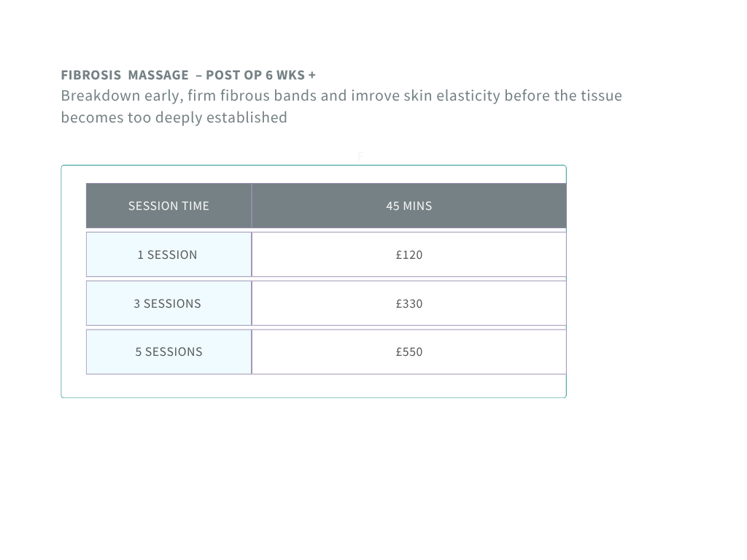Click the SESSION TIME header cell
Screen dimensions: 747x560
pyautogui.click(x=169, y=206)
